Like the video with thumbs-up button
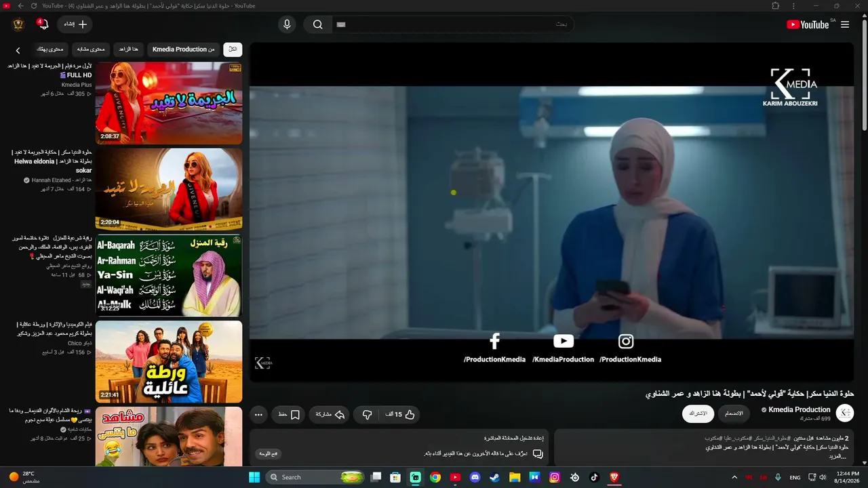 point(400,415)
